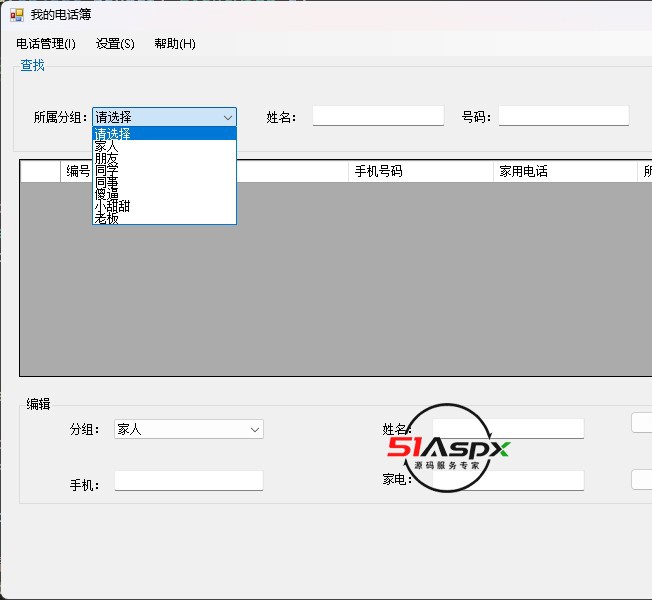652x600 pixels.
Task: Select 小甜甜 from the dropdown list
Action: (164, 206)
